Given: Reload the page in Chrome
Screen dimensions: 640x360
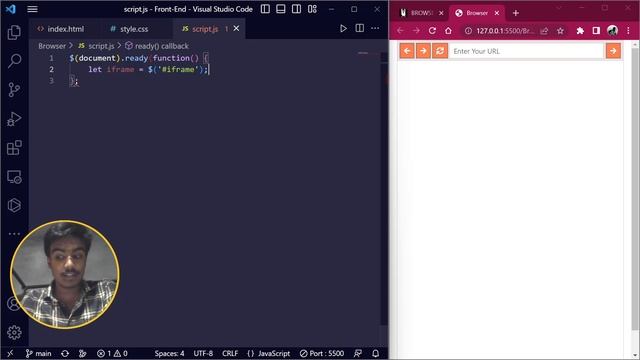Looking at the screenshot, I should pyautogui.click(x=432, y=31).
